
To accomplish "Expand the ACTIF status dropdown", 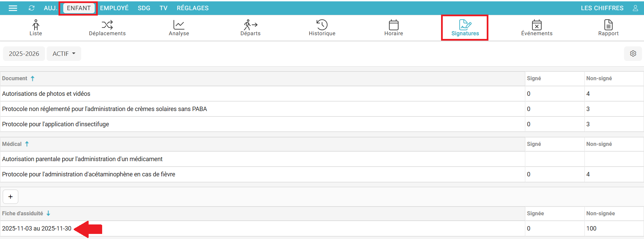I will [64, 54].
